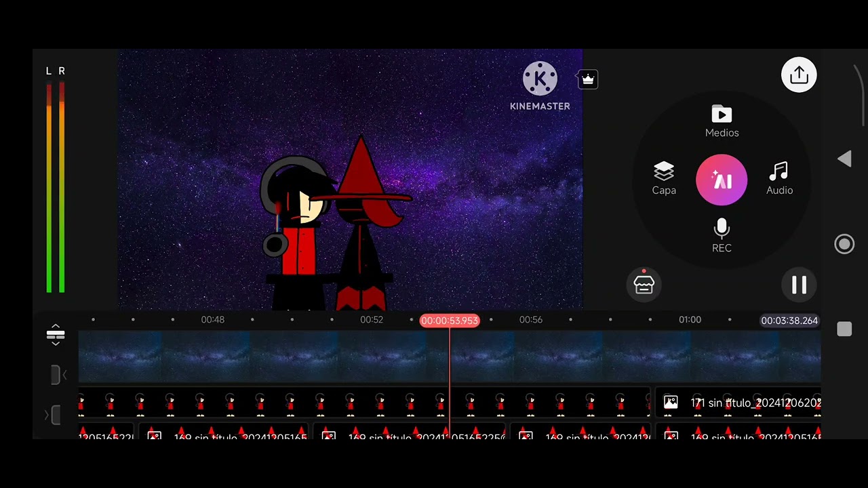Select the galaxy background video track

[x=450, y=357]
